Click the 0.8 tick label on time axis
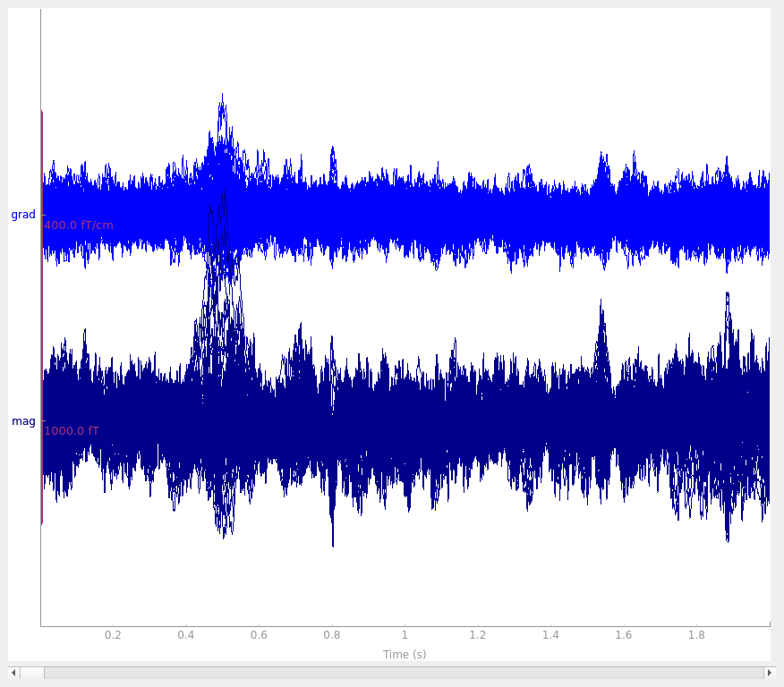 (x=332, y=635)
